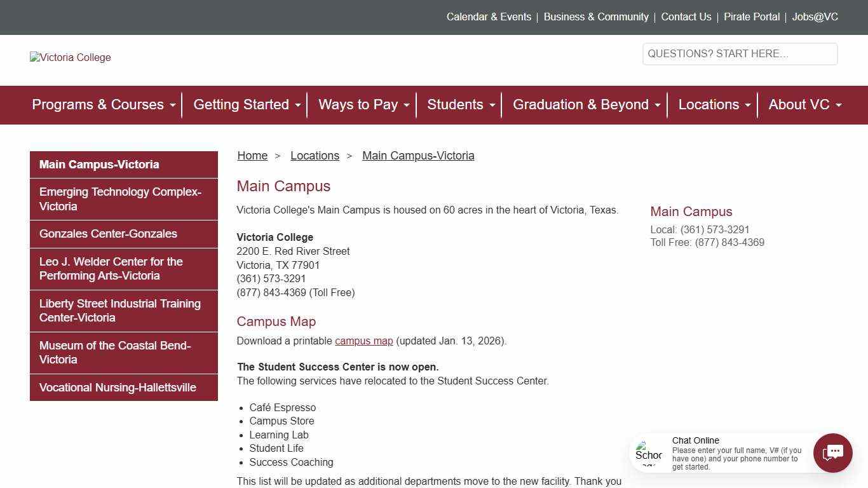Click the printable campus map link

(363, 341)
